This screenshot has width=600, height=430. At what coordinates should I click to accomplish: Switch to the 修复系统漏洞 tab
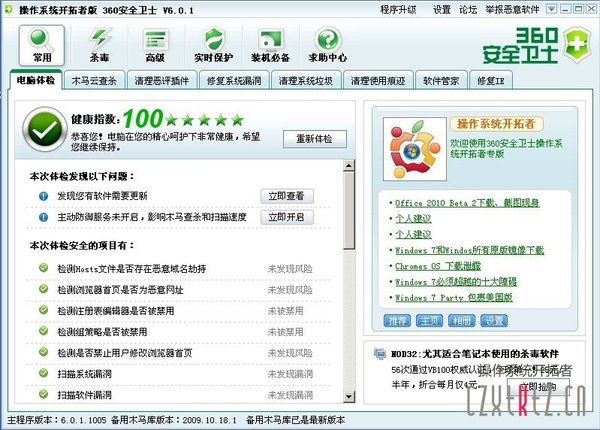point(234,81)
